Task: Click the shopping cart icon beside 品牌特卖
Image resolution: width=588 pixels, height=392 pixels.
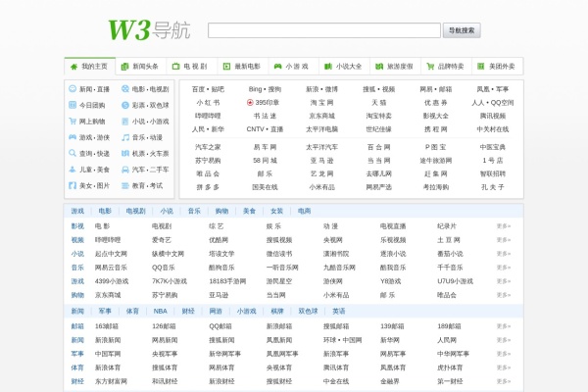Action: pos(430,67)
